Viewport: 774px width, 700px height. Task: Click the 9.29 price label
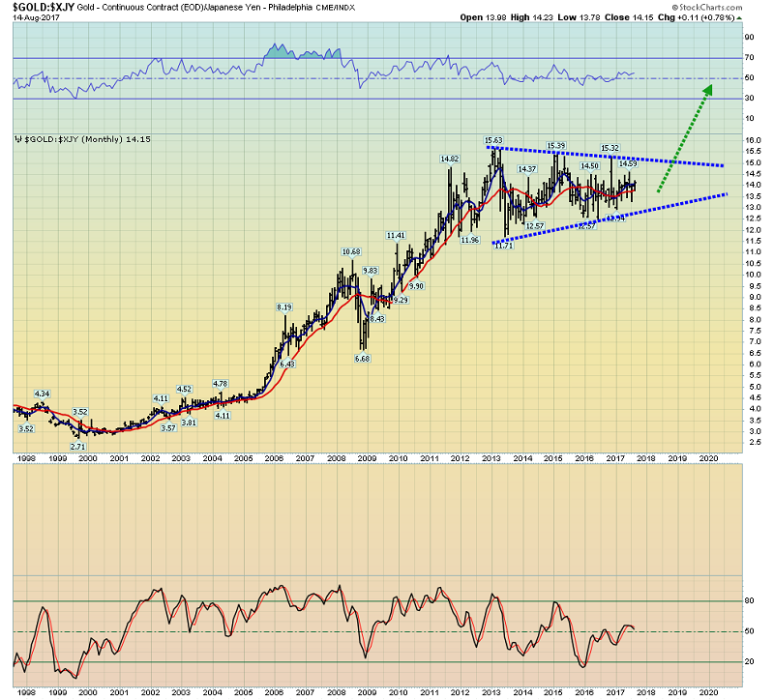tap(401, 300)
